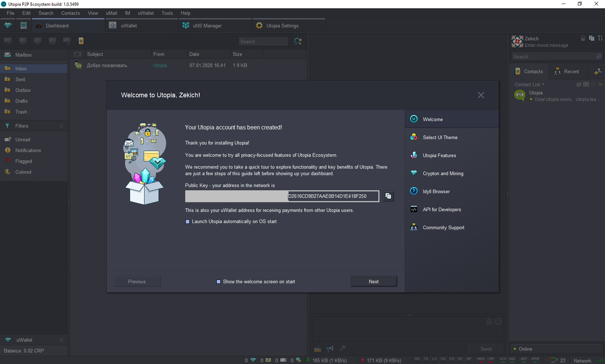Click the copy key icon in profile header
Viewport: 605px width, 364px height.
pyautogui.click(x=591, y=38)
